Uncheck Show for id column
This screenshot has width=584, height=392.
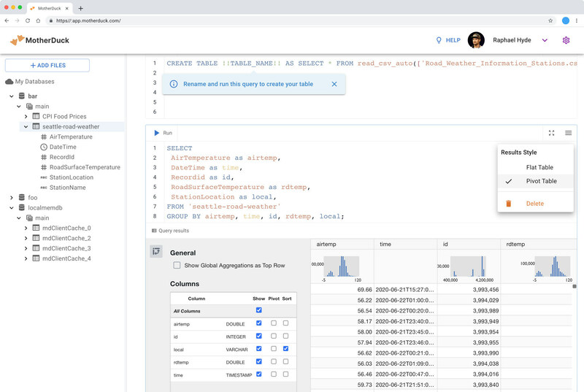point(259,336)
